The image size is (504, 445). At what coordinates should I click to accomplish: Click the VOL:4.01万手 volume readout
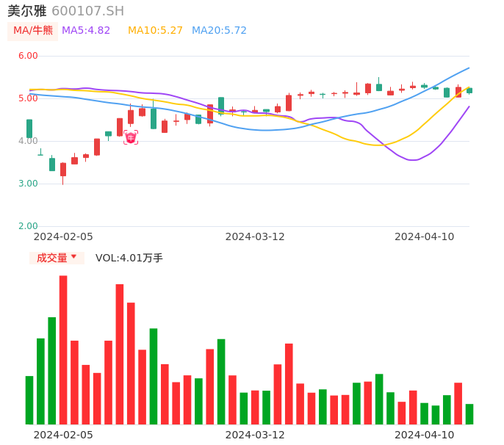(x=129, y=258)
